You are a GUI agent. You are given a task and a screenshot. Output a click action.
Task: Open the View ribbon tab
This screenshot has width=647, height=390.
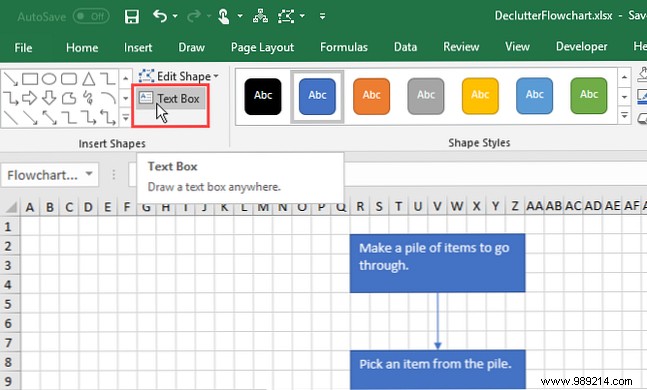point(517,47)
